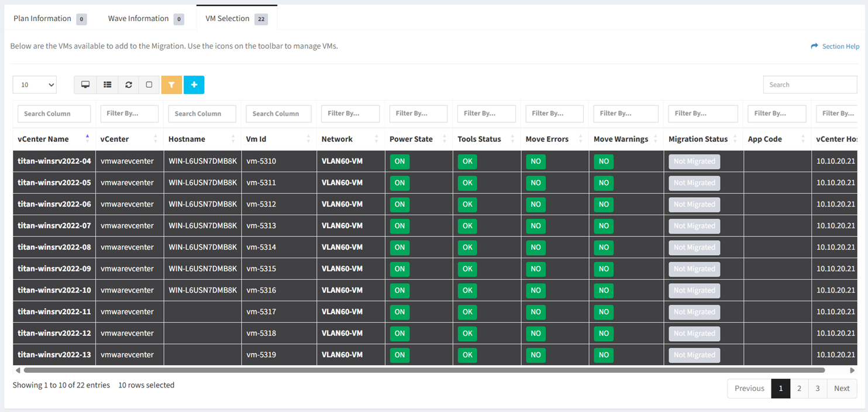Open the Section Help link
Viewport: 868px width, 412px height.
[x=835, y=46]
